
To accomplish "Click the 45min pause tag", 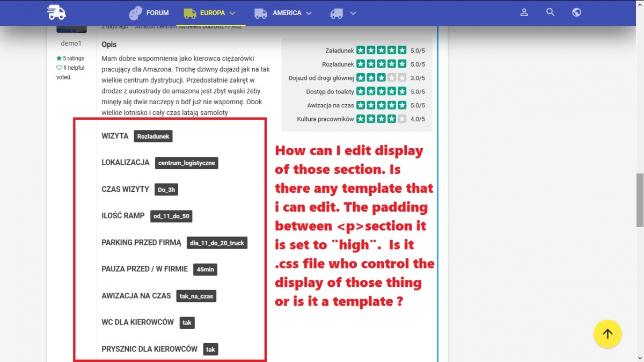I will tap(205, 270).
